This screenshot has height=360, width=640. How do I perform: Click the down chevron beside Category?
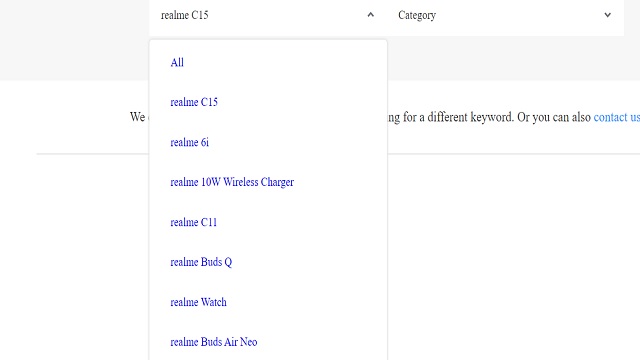tap(607, 15)
